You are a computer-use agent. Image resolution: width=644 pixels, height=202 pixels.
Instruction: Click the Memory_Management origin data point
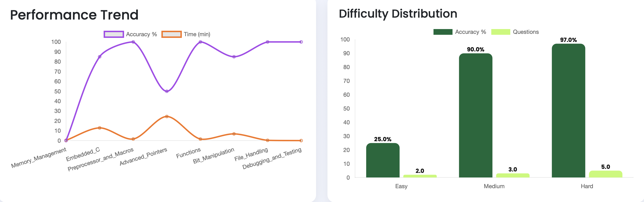pyautogui.click(x=66, y=141)
